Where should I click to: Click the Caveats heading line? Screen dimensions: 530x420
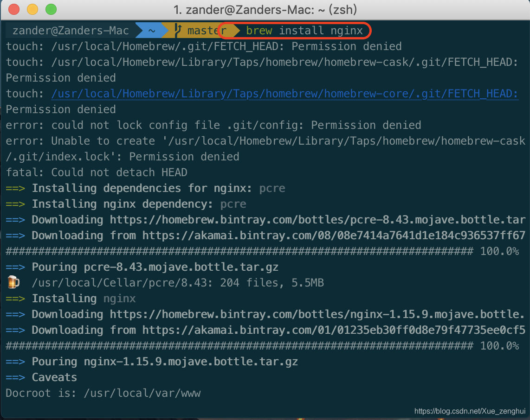pyautogui.click(x=42, y=377)
